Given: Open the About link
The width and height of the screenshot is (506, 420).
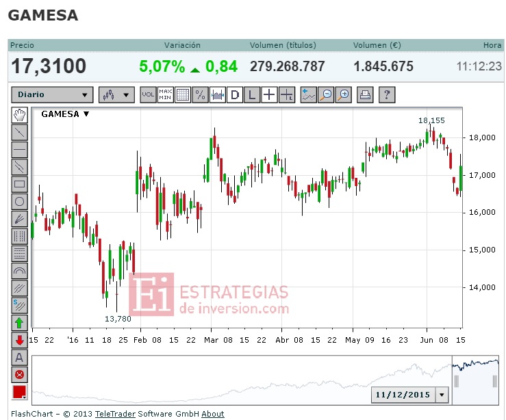Looking at the screenshot, I should (213, 414).
